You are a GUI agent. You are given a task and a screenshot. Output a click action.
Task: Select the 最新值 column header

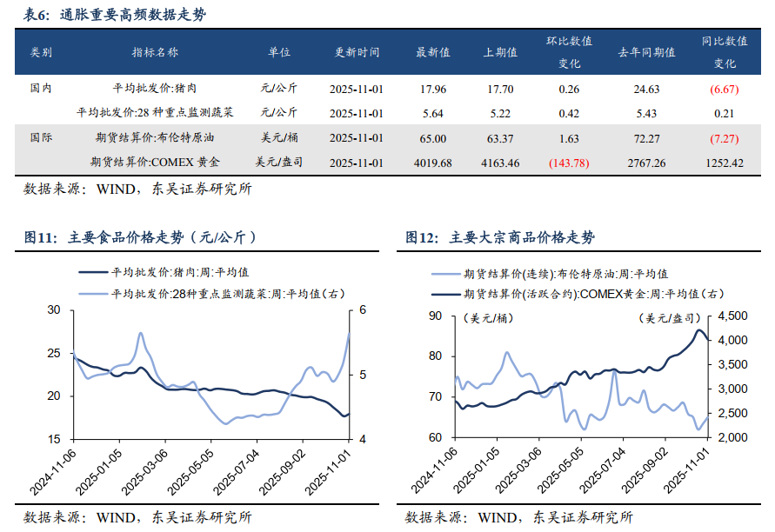[432, 53]
